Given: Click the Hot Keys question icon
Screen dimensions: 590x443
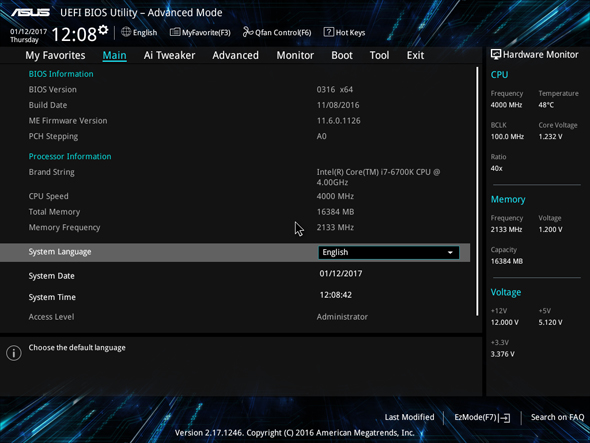Looking at the screenshot, I should point(328,32).
